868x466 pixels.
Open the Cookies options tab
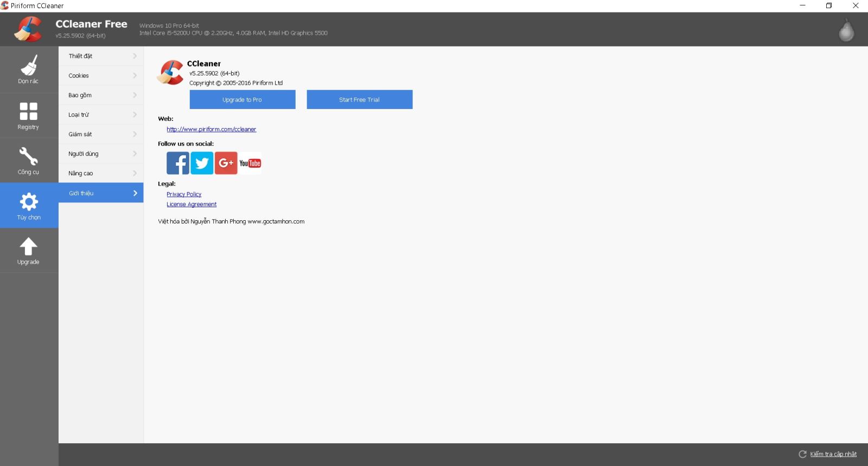pos(101,75)
